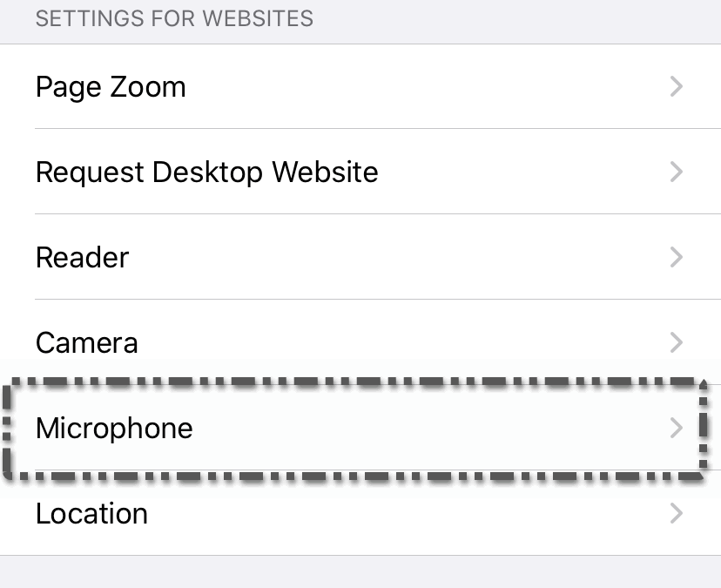Tap the chevron beside Page Zoom
Image resolution: width=721 pixels, height=588 pixels.
pyautogui.click(x=676, y=87)
